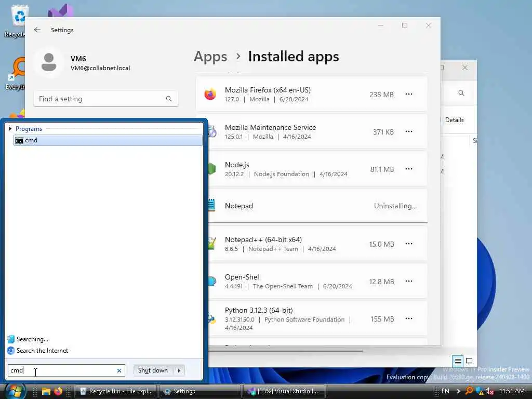Click the Everything search tray icon
The image size is (532, 399).
tap(469, 391)
